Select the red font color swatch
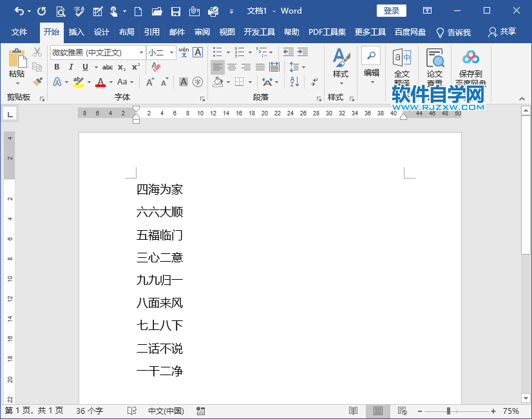Screen dimensions: 532x419 click(100, 82)
